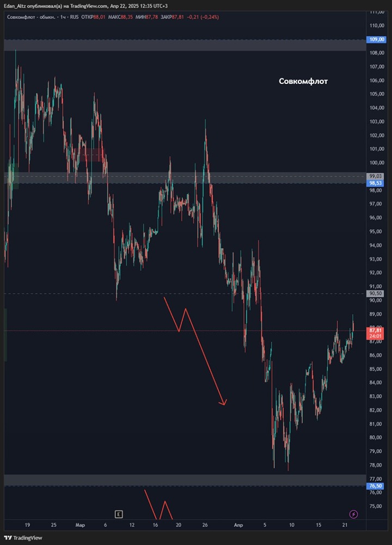Click the 21 date label on time axis
Screen dimensions: 392x545
click(345, 525)
